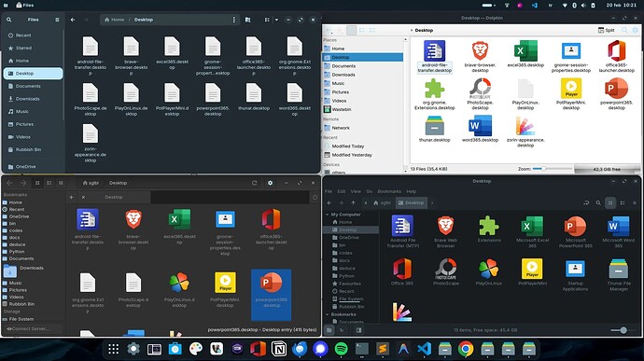This screenshot has height=361, width=644.
Task: Select PotPlayerMini.desktop icon in Dolphin
Action: pos(571,89)
